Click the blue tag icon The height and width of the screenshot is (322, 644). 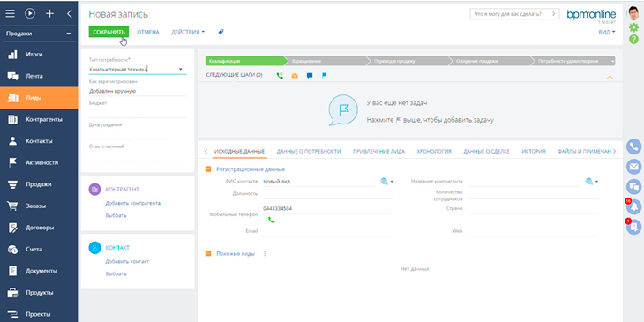pos(221,32)
